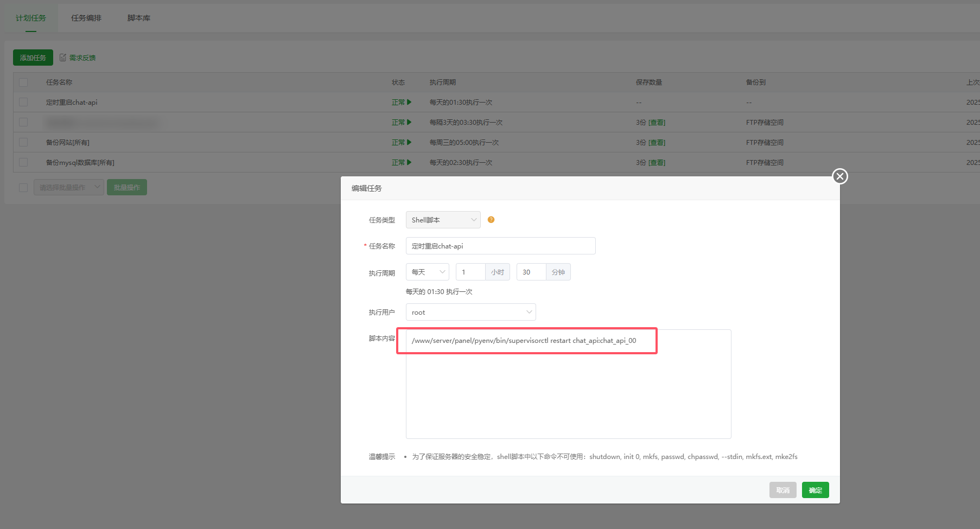Click the 添加任务 button

(33, 58)
